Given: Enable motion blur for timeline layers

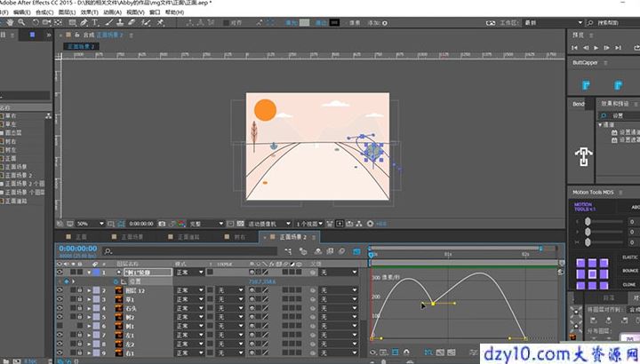Looking at the screenshot, I should (341, 251).
